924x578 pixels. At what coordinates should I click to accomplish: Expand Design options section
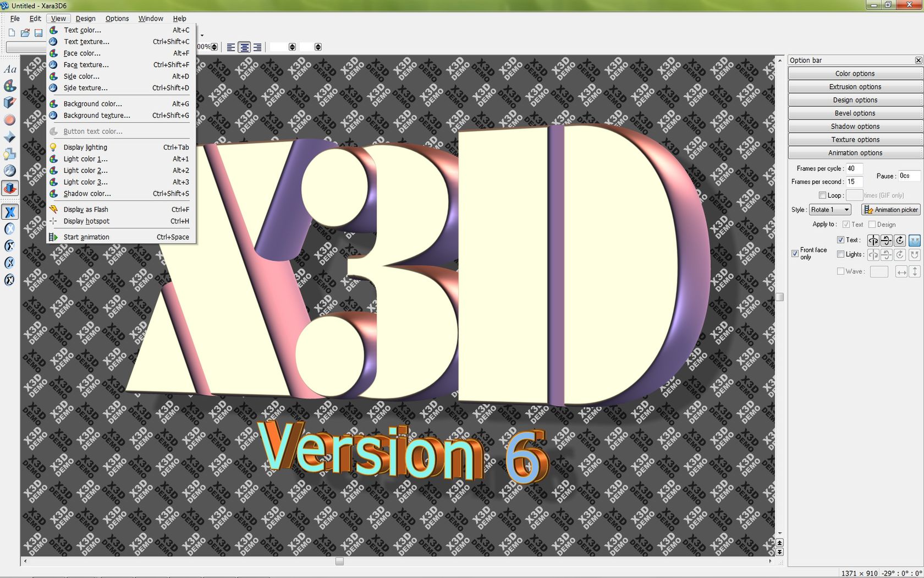click(x=855, y=100)
